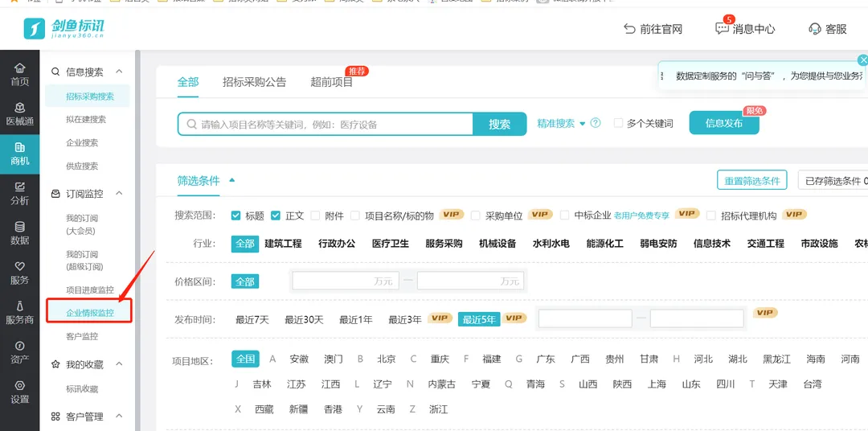Switch to the 超前项目 tab
The height and width of the screenshot is (431, 868).
tap(331, 82)
